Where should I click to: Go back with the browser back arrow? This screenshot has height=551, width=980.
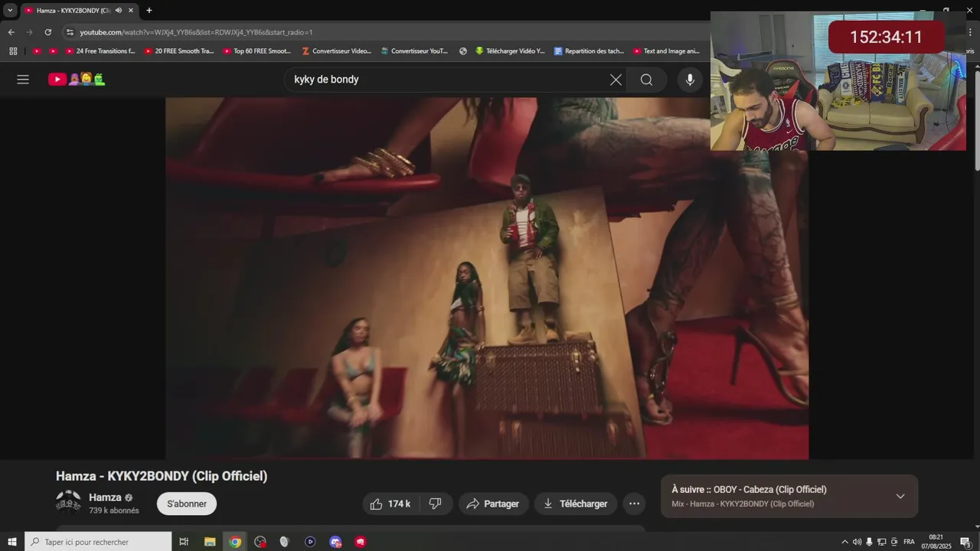[11, 32]
